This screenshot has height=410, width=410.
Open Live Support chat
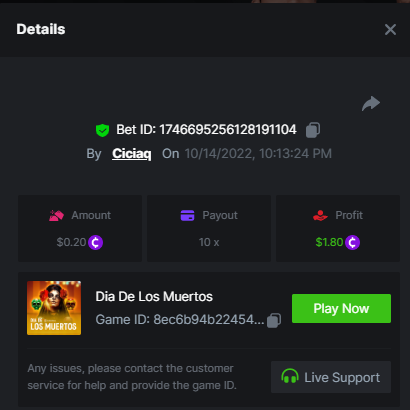pyautogui.click(x=331, y=377)
